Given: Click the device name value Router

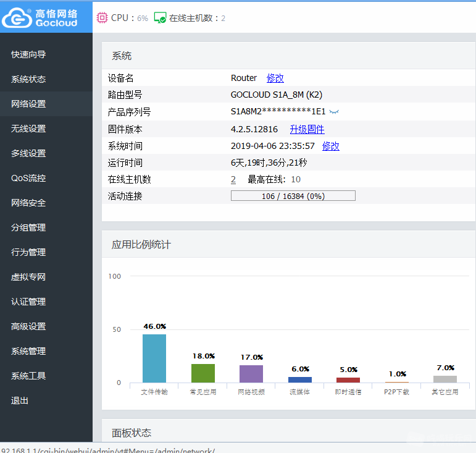Looking at the screenshot, I should click(x=244, y=78).
